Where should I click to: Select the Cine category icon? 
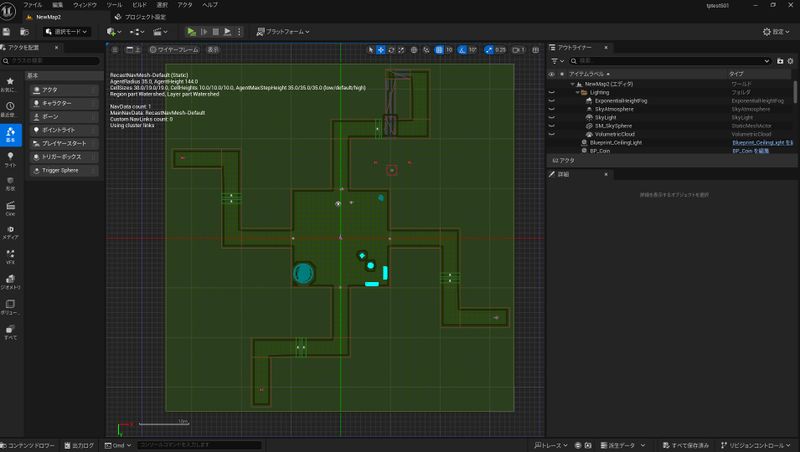tap(10, 208)
